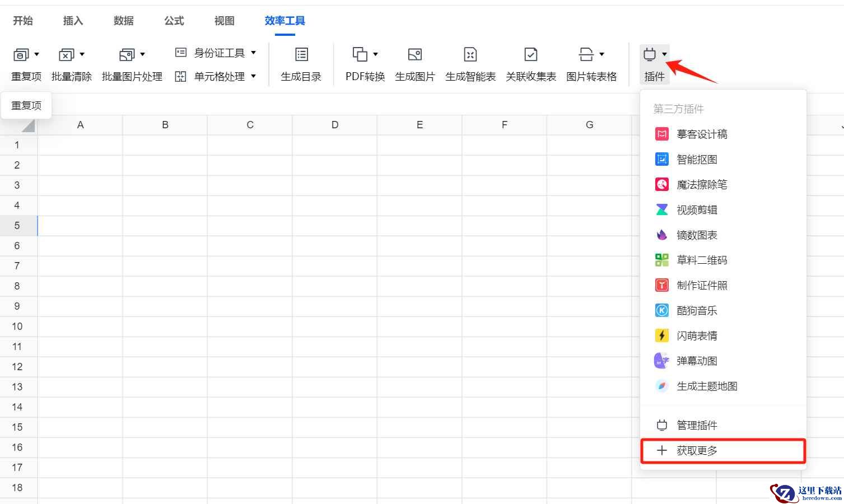Expand the 单元格处理 dropdown

[x=253, y=76]
